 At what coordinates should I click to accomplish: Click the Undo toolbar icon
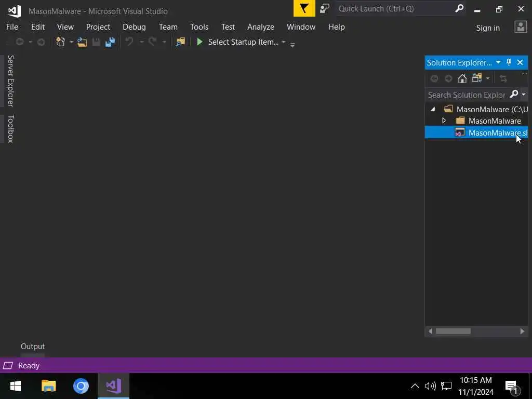coord(129,42)
